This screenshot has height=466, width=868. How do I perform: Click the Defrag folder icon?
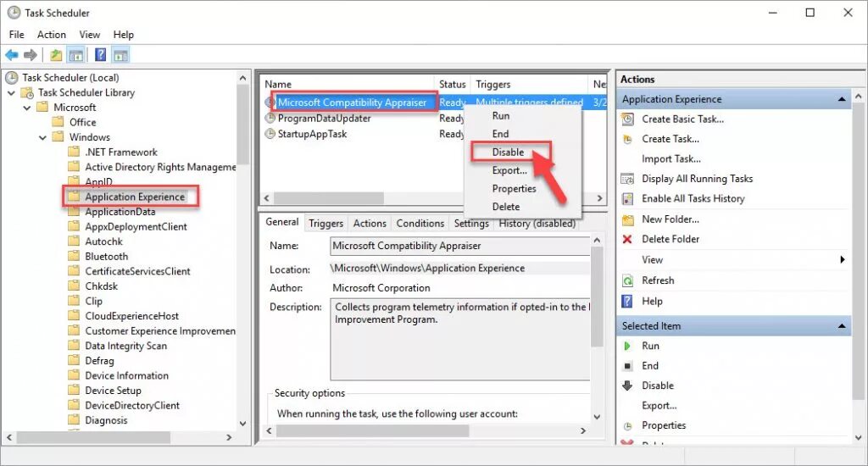coord(74,360)
